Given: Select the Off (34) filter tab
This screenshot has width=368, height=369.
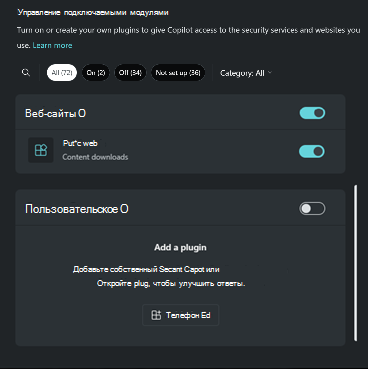Looking at the screenshot, I should (130, 73).
